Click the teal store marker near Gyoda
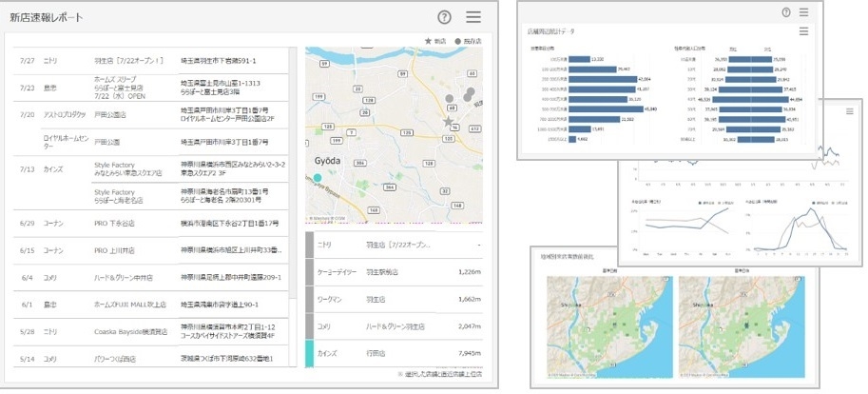Viewport: 868px width, 394px height. point(318,177)
